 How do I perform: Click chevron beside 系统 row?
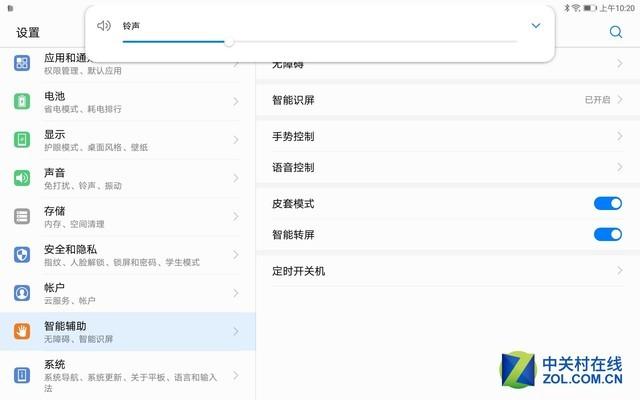pyautogui.click(x=236, y=375)
